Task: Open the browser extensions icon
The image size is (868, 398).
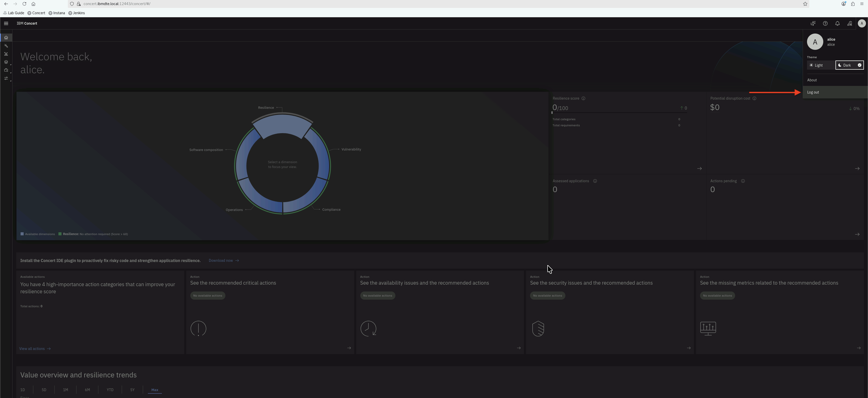Action: [853, 4]
